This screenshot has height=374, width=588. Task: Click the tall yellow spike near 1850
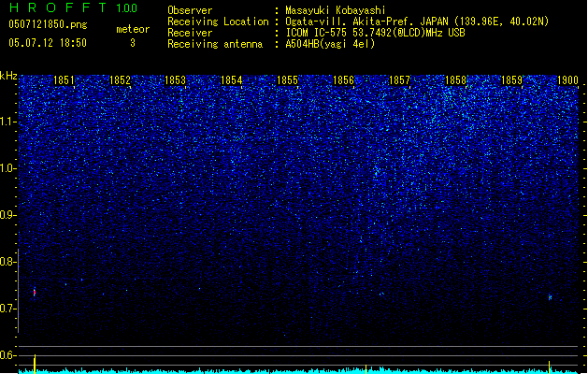click(x=35, y=364)
